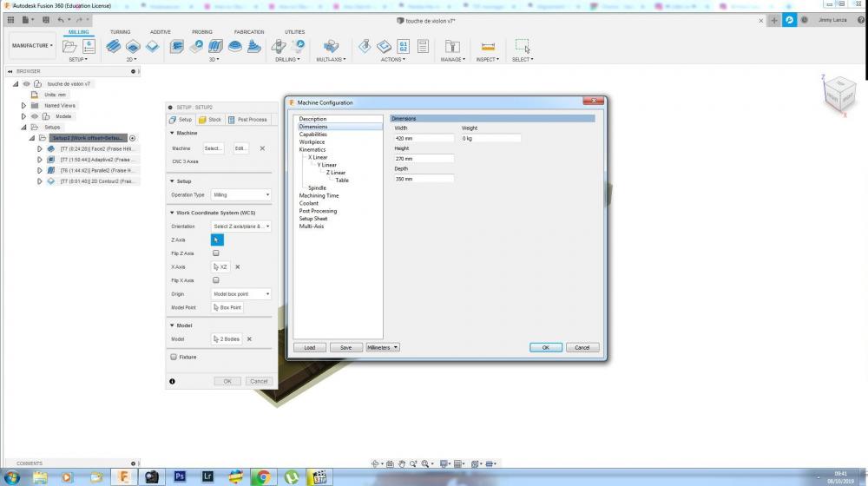The width and height of the screenshot is (868, 486).
Task: Select the 3D Scallop stepped icon
Action: click(254, 47)
